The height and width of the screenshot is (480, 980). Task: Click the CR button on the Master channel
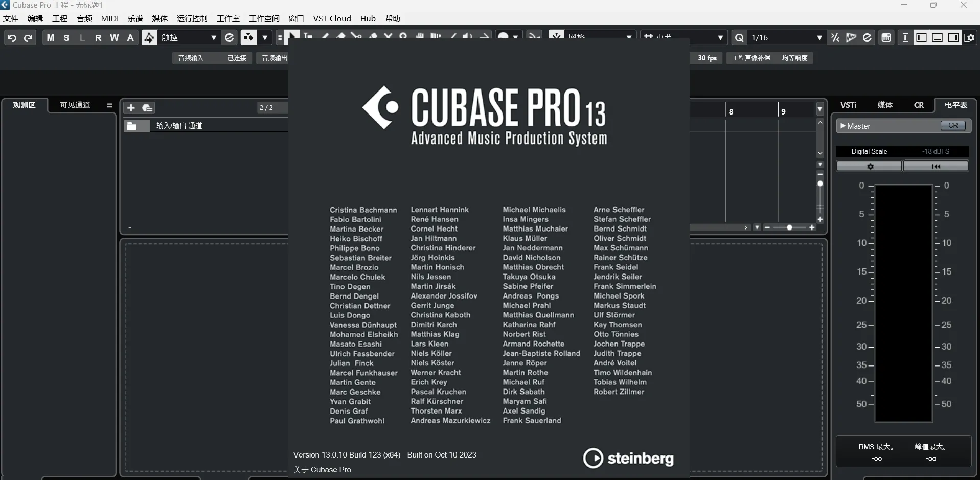[953, 126]
